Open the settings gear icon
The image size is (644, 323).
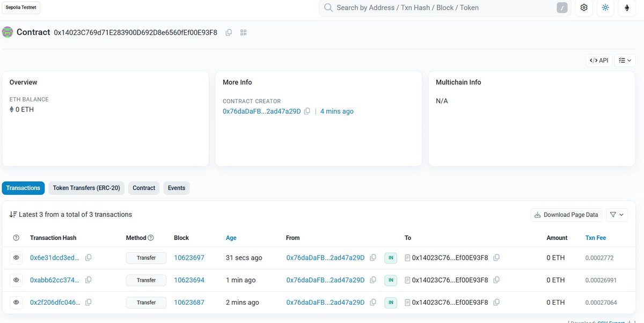[x=584, y=8]
